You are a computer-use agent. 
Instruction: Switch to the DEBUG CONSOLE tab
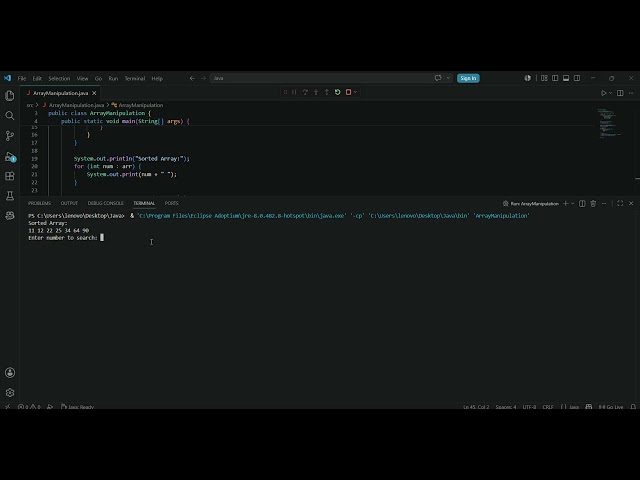coord(105,203)
